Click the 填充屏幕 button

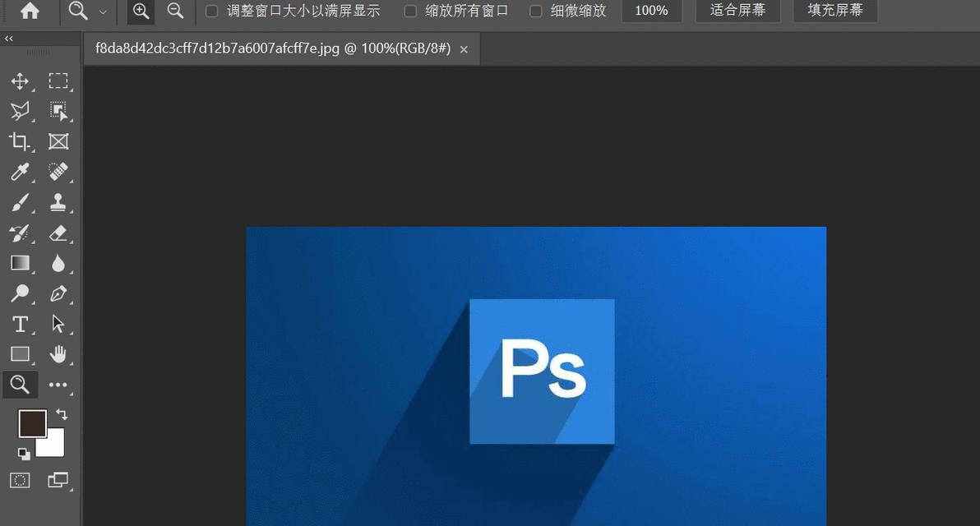(835, 11)
